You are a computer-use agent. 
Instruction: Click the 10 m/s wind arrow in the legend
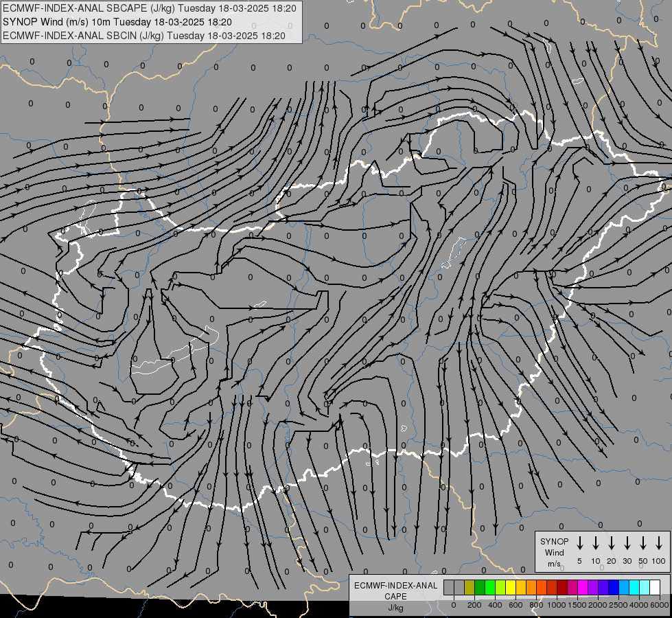pyautogui.click(x=595, y=543)
